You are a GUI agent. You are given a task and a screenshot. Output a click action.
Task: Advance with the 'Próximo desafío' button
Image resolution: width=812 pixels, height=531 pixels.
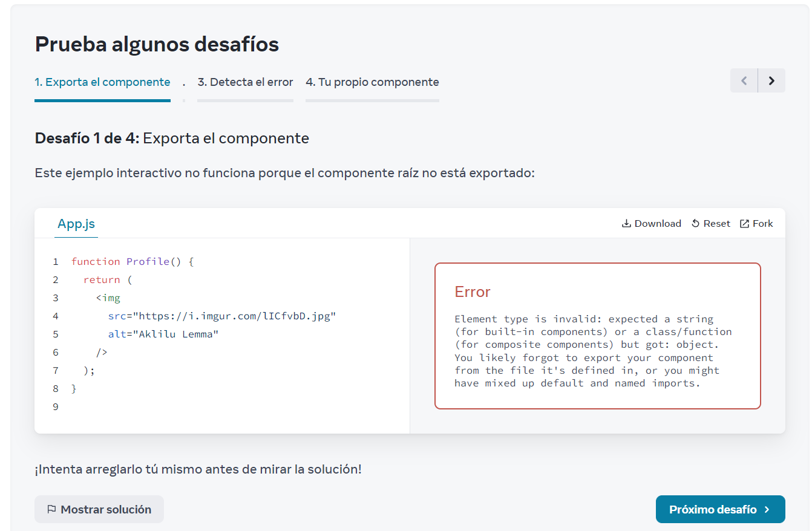pos(720,509)
